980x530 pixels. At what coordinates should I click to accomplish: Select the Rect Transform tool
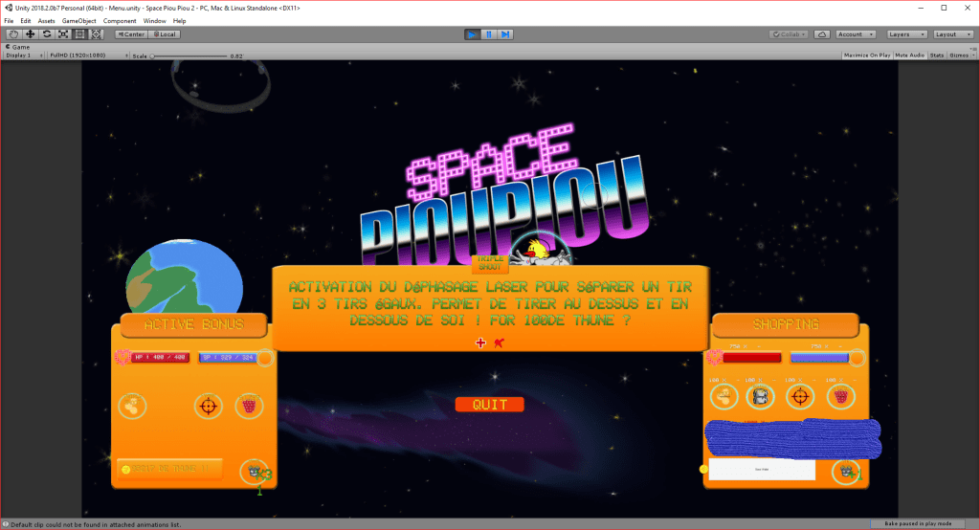79,34
